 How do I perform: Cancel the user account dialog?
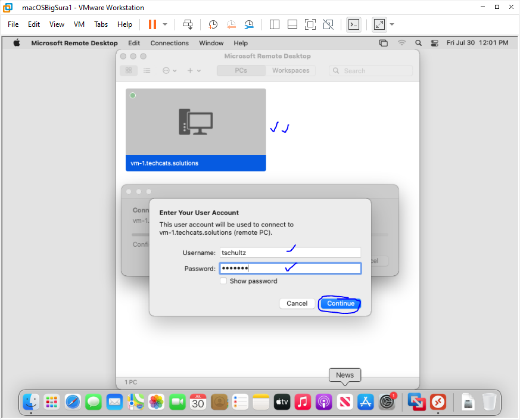pyautogui.click(x=297, y=304)
